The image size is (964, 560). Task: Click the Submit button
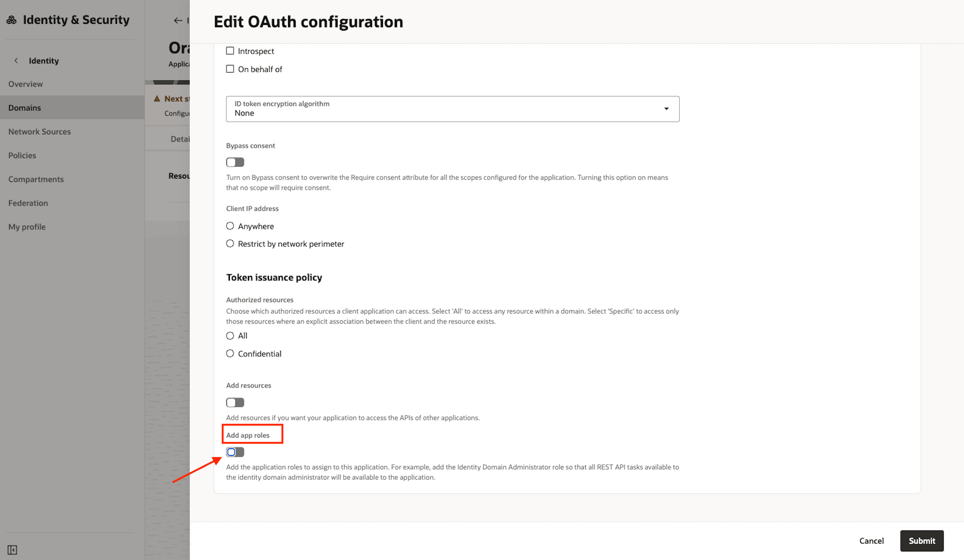tap(922, 541)
